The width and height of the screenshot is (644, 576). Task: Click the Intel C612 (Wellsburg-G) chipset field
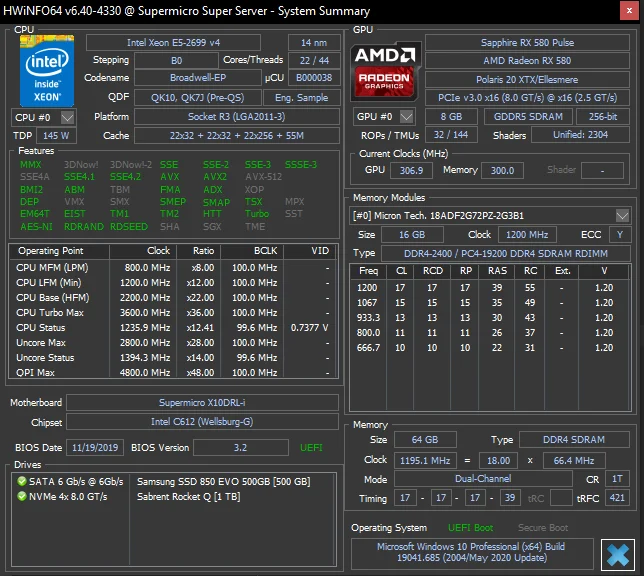202,422
